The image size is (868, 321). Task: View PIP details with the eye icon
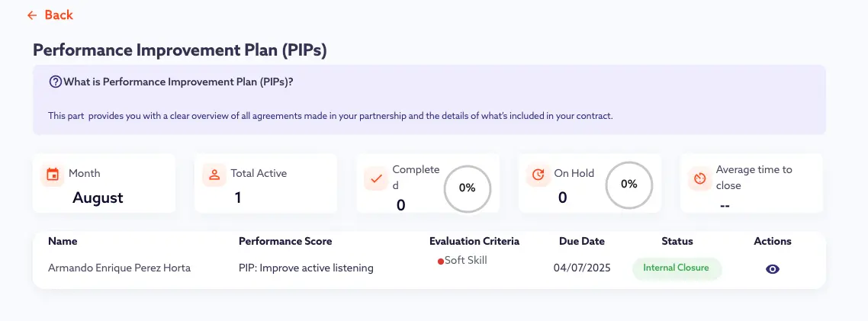[773, 269]
